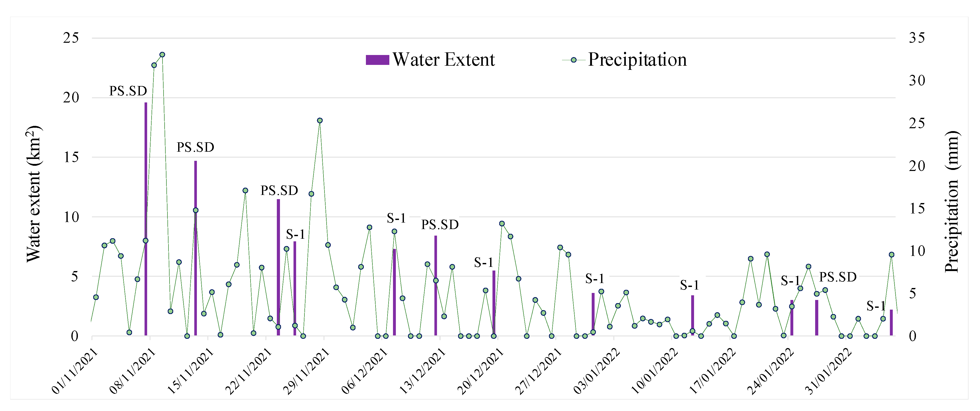
Task: Click the PS.SD label near 13/12/2021
Action: coord(440,225)
